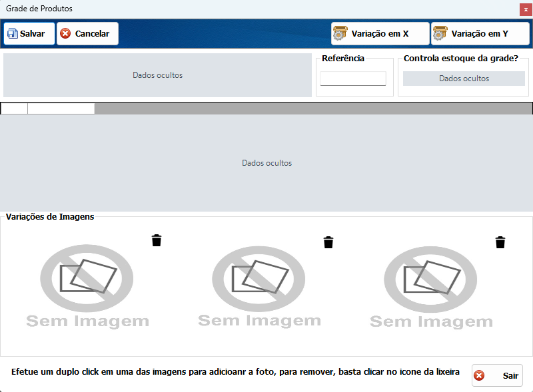Click the red X icon on Sair button
The height and width of the screenshot is (392, 533).
pos(479,375)
